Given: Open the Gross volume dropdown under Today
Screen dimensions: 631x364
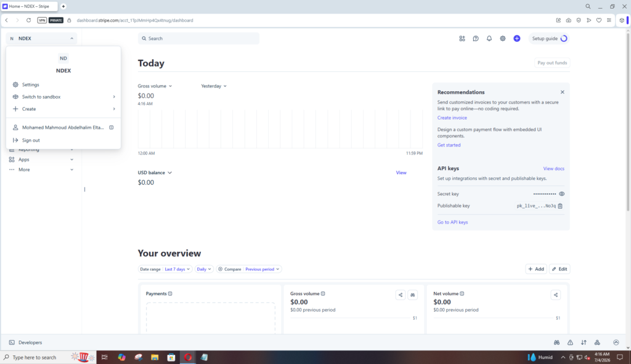Looking at the screenshot, I should pos(155,86).
